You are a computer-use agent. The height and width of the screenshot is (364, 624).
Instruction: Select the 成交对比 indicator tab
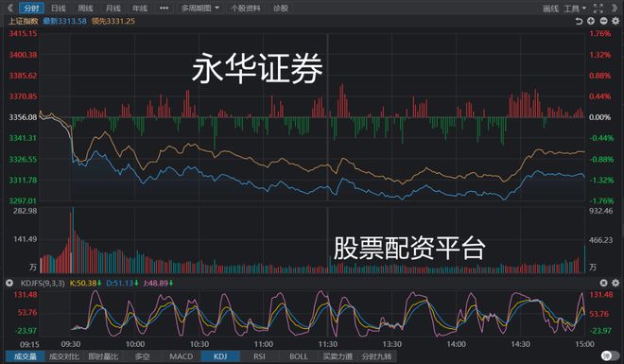click(64, 356)
